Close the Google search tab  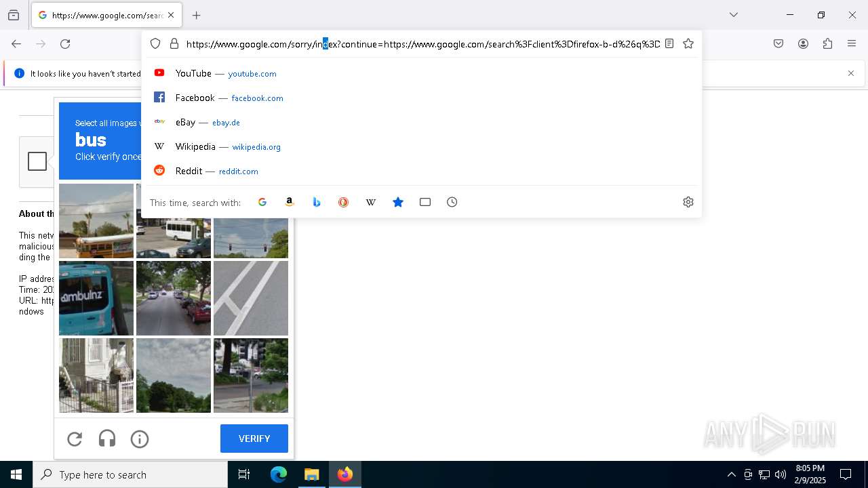coord(171,15)
